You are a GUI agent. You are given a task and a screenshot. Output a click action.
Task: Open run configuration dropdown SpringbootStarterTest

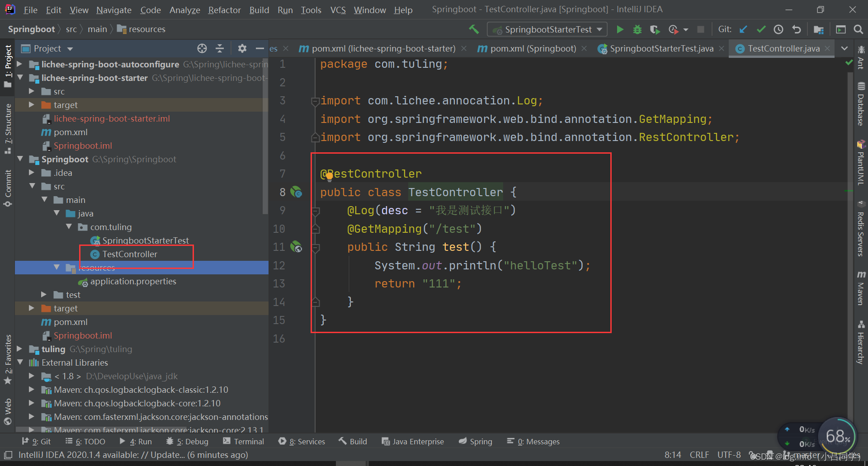pos(547,29)
